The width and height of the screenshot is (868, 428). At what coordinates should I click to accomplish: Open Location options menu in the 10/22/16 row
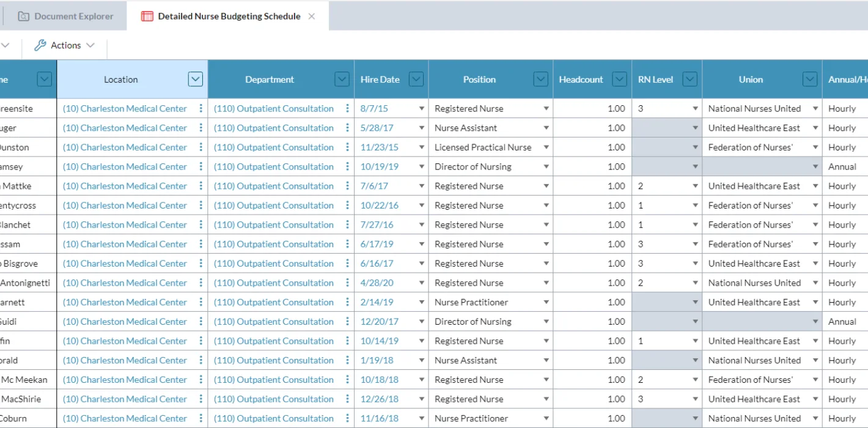pyautogui.click(x=200, y=205)
